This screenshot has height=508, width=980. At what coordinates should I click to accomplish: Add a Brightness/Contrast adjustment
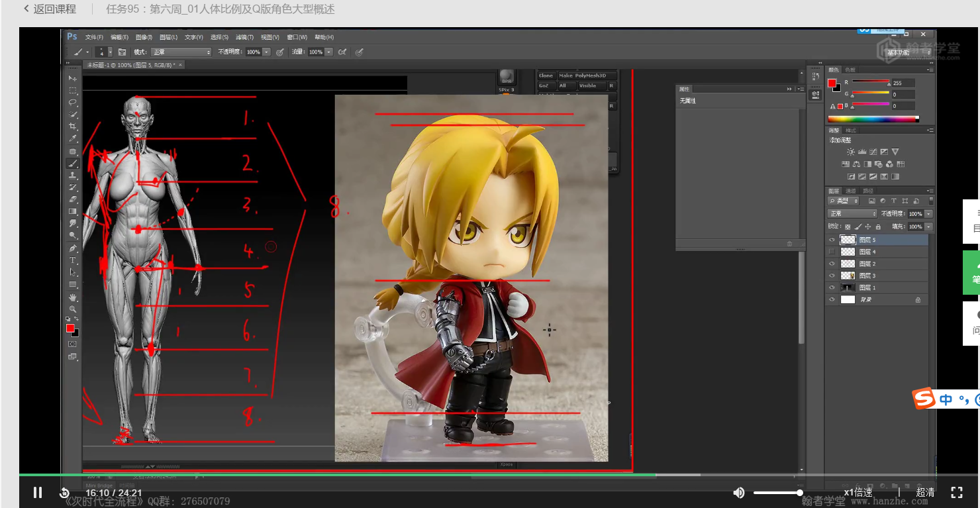pyautogui.click(x=851, y=152)
